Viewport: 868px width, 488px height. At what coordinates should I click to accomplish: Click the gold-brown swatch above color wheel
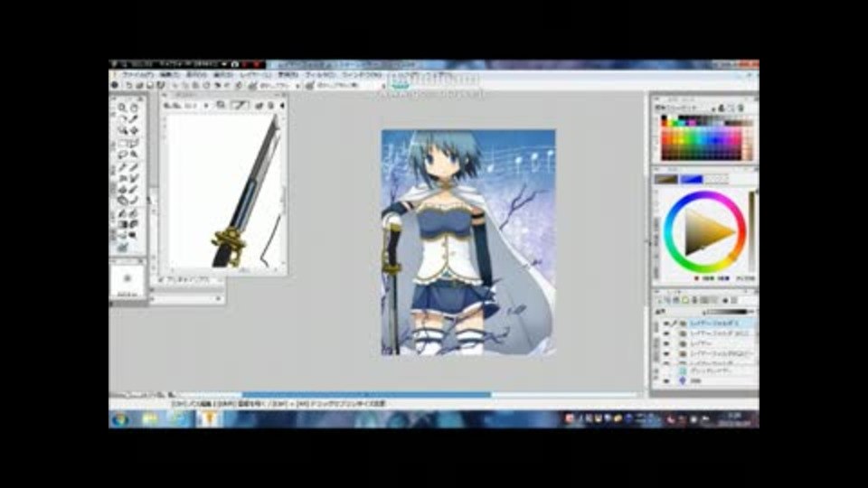click(666, 179)
